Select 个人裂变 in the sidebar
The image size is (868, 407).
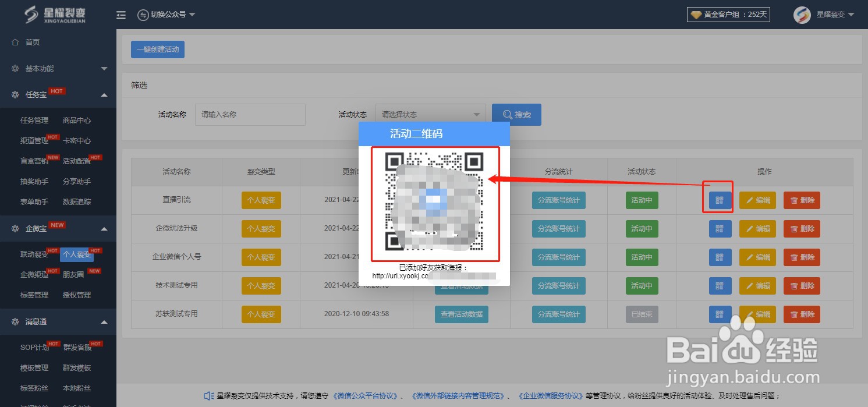77,254
